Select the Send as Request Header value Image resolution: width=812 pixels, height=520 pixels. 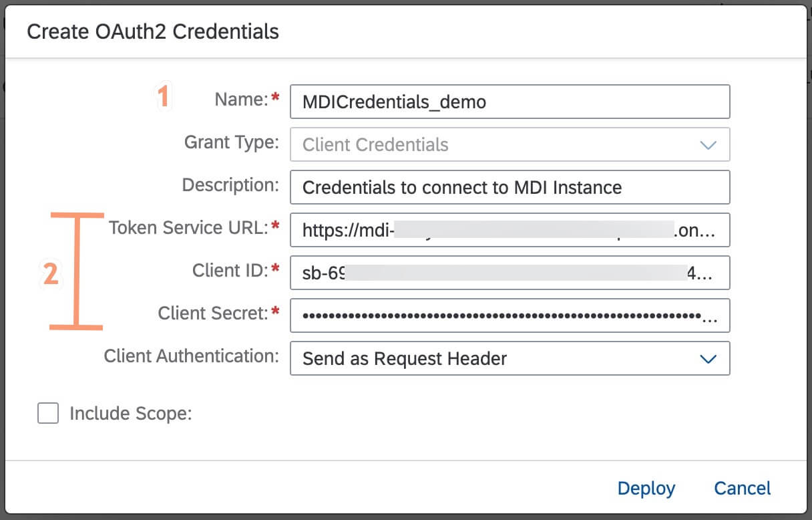click(x=405, y=359)
